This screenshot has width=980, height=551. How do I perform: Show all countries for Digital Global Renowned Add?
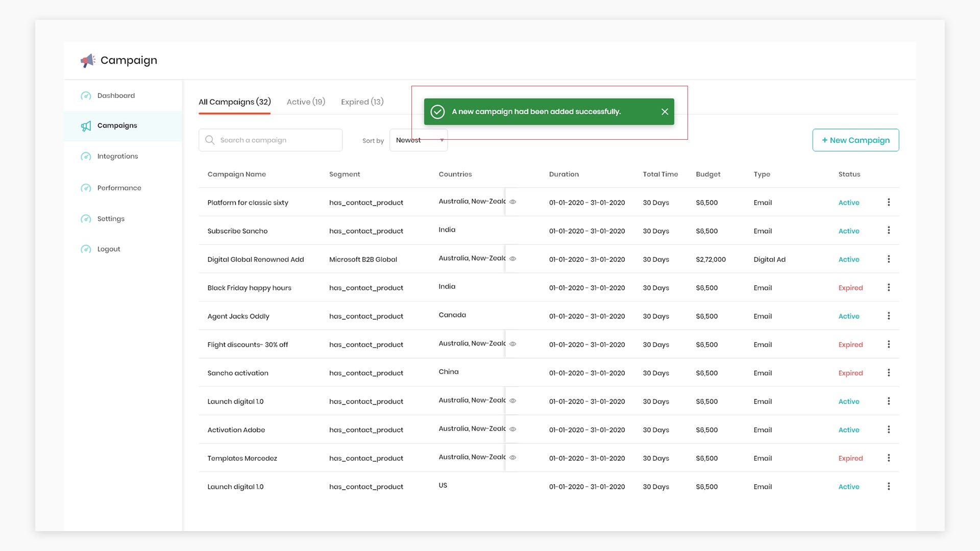point(513,259)
